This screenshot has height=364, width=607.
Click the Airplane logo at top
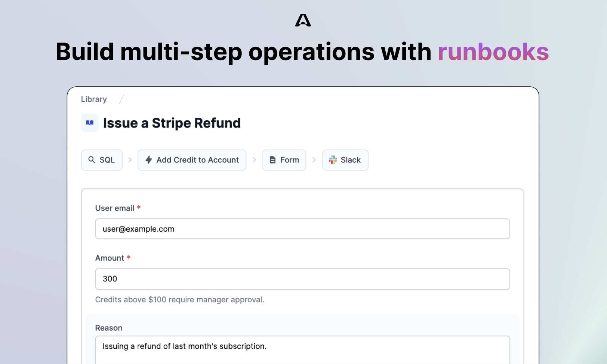pyautogui.click(x=303, y=20)
